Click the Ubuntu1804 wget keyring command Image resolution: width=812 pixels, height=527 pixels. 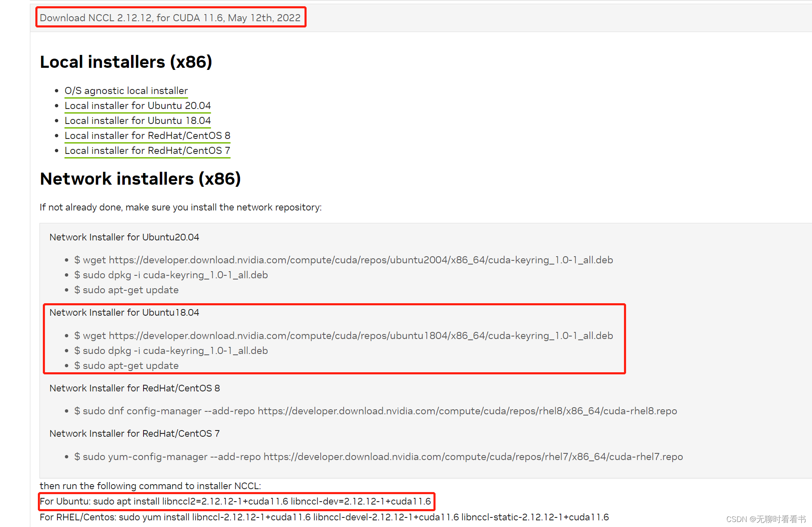point(344,336)
